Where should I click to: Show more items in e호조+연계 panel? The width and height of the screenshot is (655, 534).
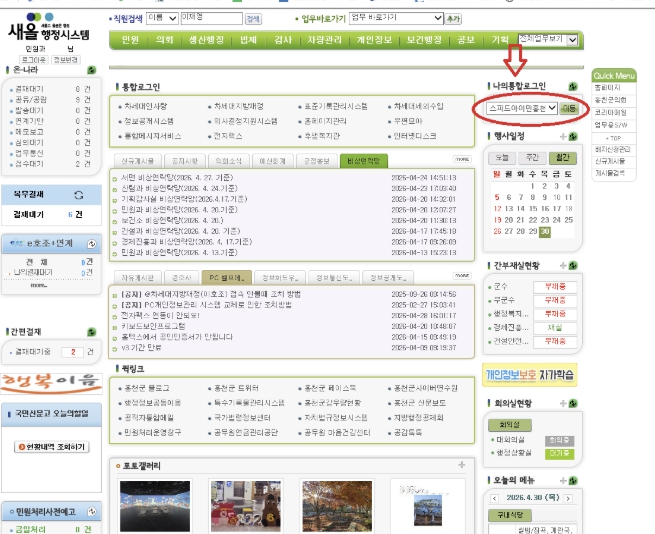click(38, 285)
